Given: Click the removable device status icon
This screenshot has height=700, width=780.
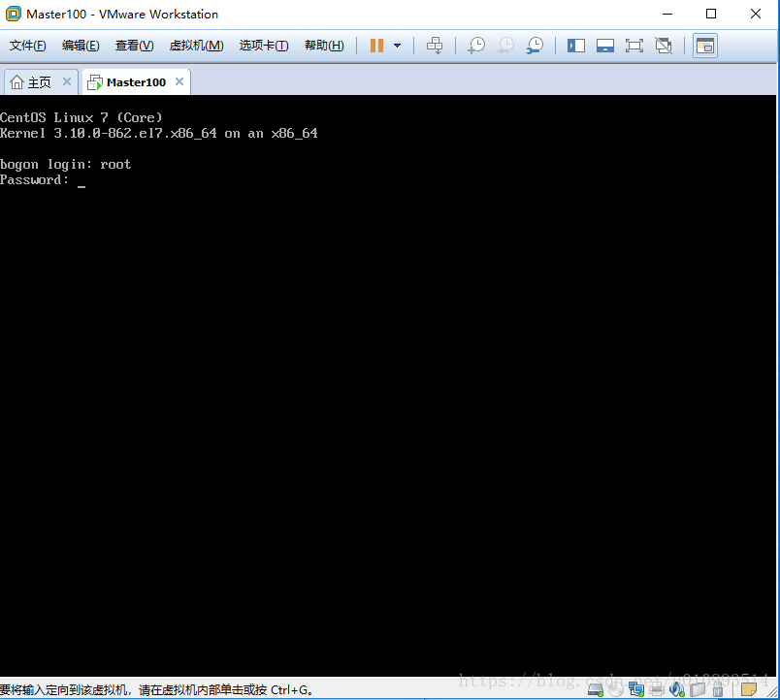Looking at the screenshot, I should tap(698, 689).
